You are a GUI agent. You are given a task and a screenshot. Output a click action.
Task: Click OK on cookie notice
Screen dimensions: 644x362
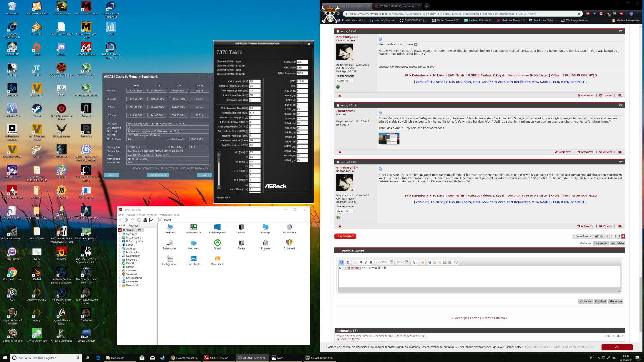(x=617, y=347)
